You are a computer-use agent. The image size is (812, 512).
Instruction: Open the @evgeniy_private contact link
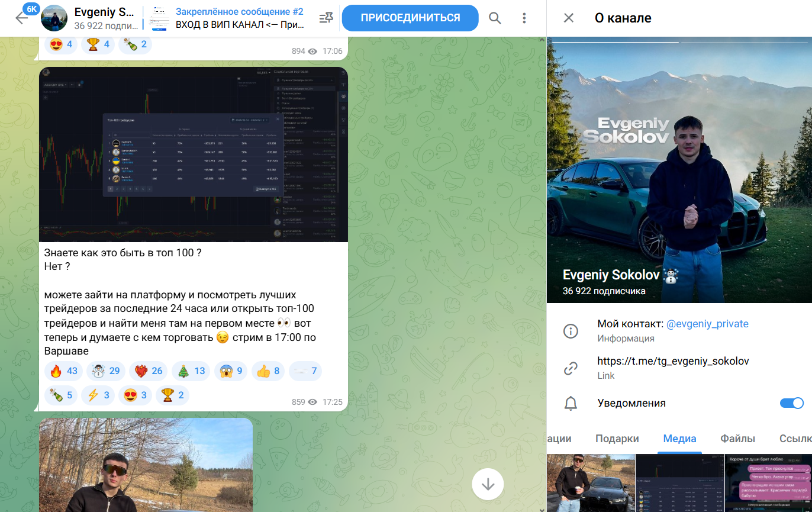tap(707, 324)
